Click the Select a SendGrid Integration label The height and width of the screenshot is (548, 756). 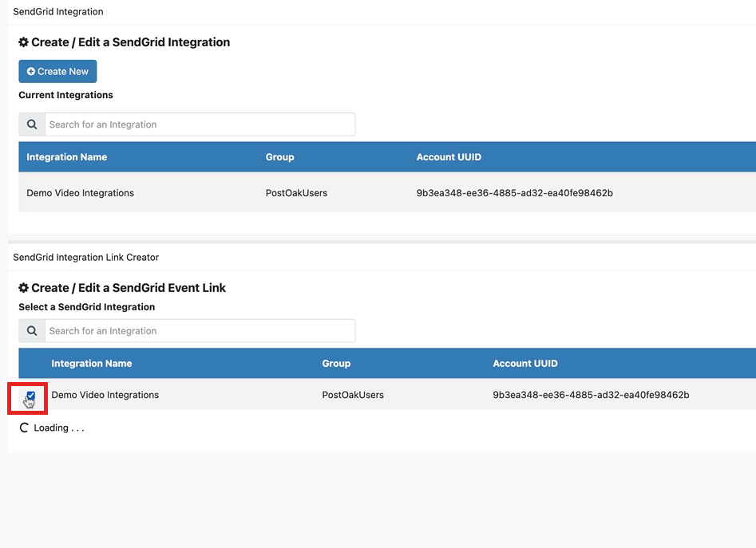[87, 307]
